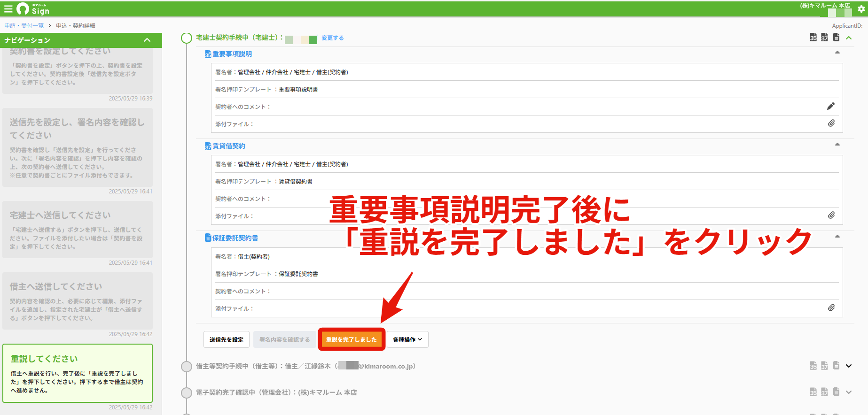Image resolution: width=868 pixels, height=415 pixels.
Task: Click the plain document icon in 宅建士契約手続中 row
Action: (836, 37)
